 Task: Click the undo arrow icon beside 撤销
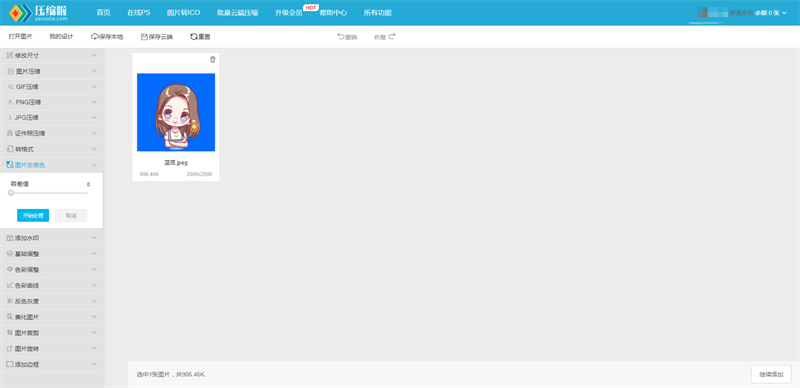(340, 37)
